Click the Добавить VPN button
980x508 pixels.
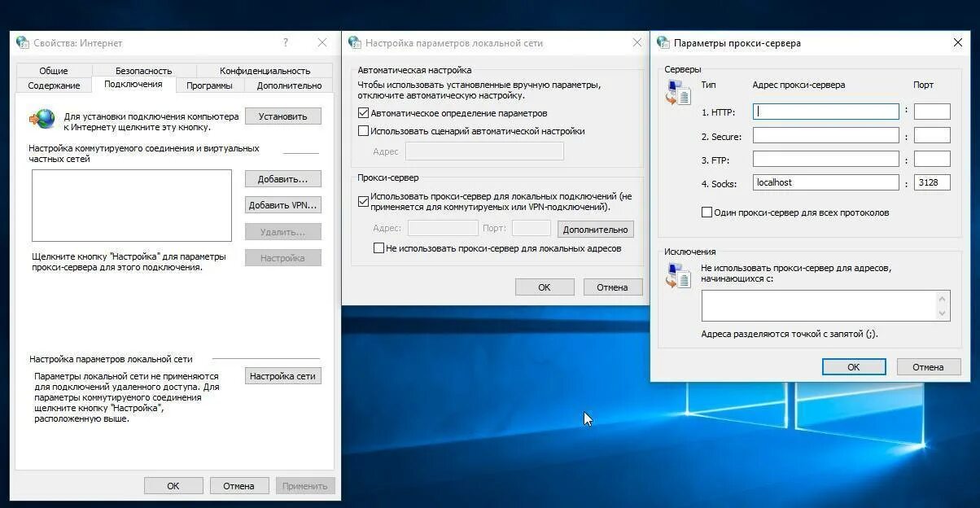pyautogui.click(x=282, y=204)
